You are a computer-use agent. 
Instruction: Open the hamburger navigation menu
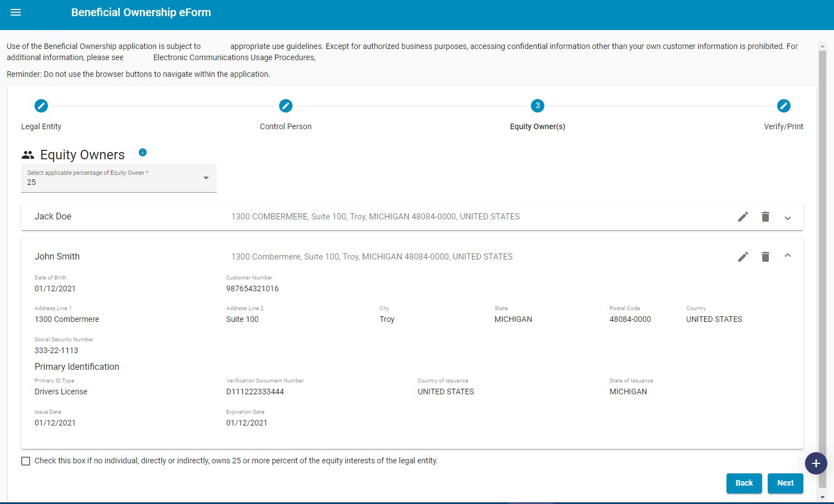16,12
